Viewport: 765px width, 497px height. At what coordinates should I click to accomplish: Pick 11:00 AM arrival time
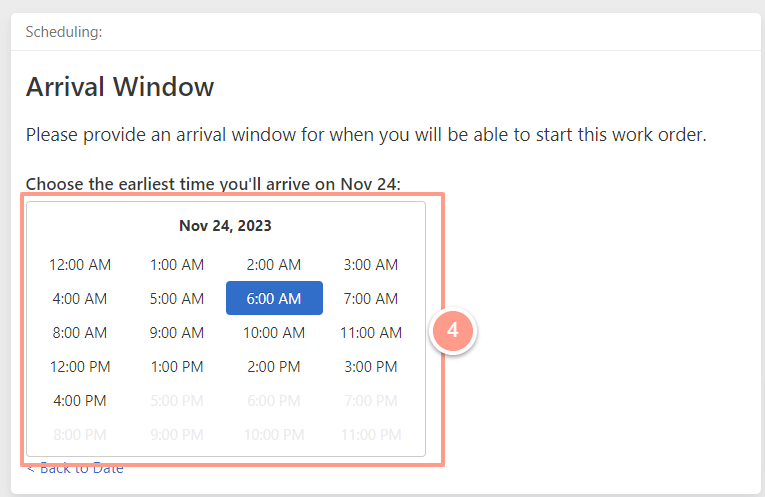coord(371,332)
